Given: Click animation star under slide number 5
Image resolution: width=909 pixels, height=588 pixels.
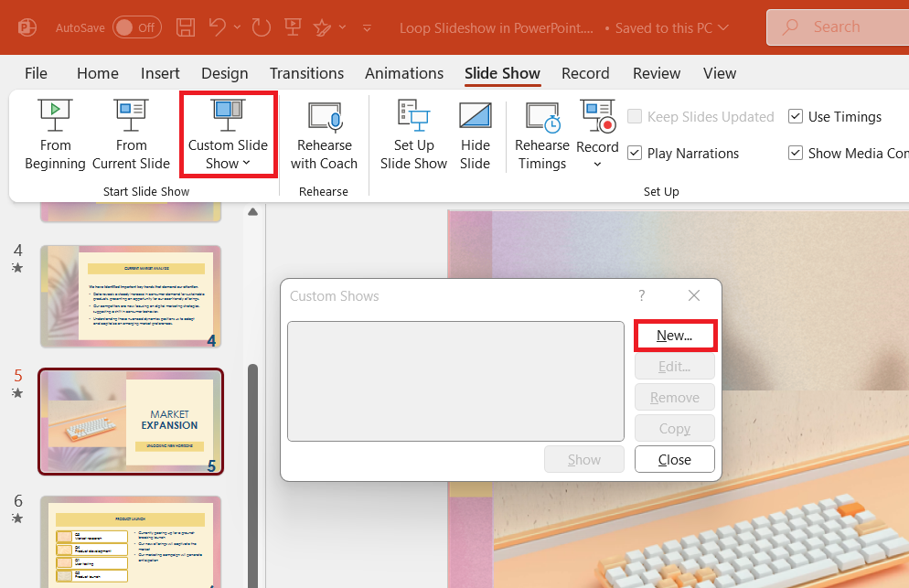Looking at the screenshot, I should (x=17, y=393).
